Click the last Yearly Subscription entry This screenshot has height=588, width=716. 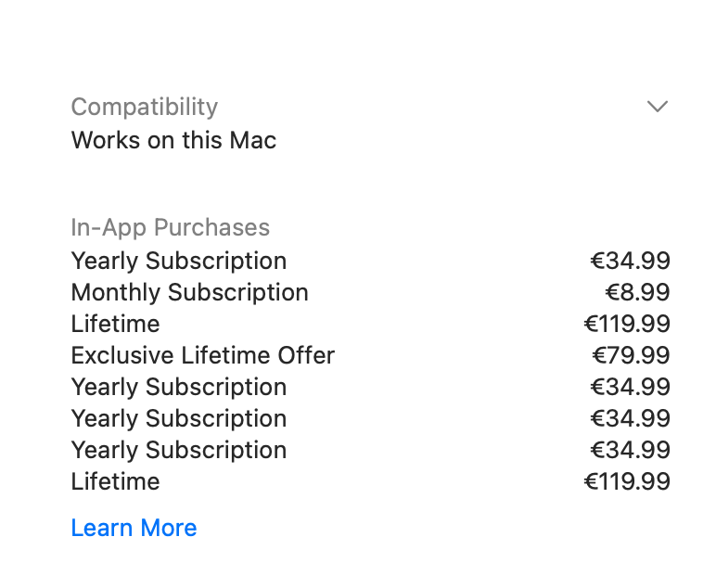tap(178, 450)
